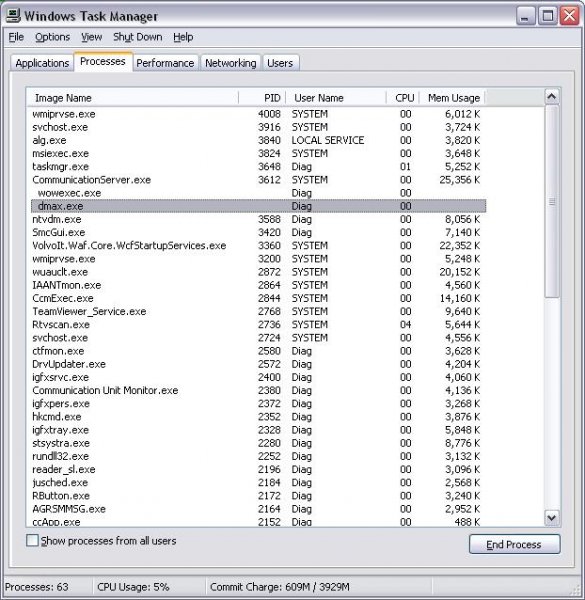Click the highlighted dmax.exe row

click(259, 206)
